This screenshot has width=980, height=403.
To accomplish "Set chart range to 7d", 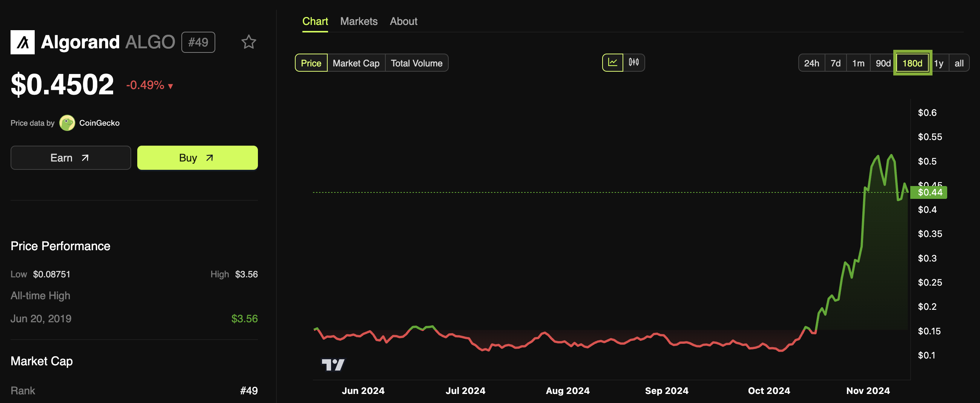I will tap(835, 63).
